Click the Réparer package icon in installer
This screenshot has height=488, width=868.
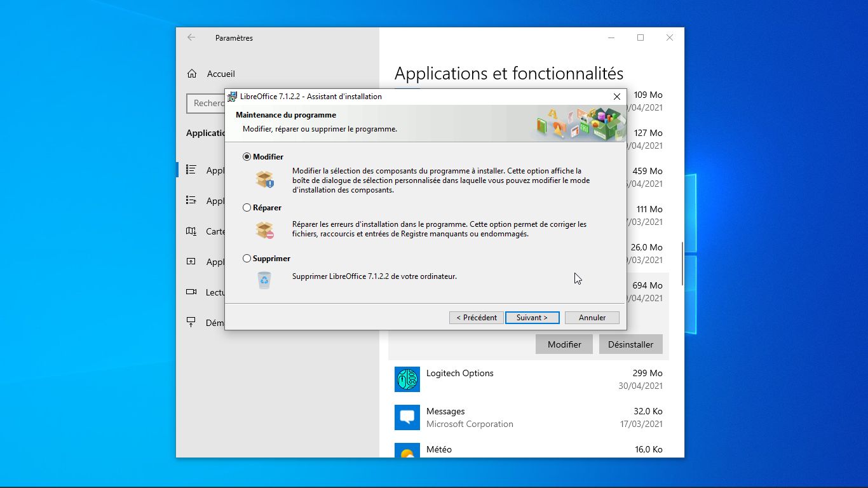pyautogui.click(x=265, y=230)
